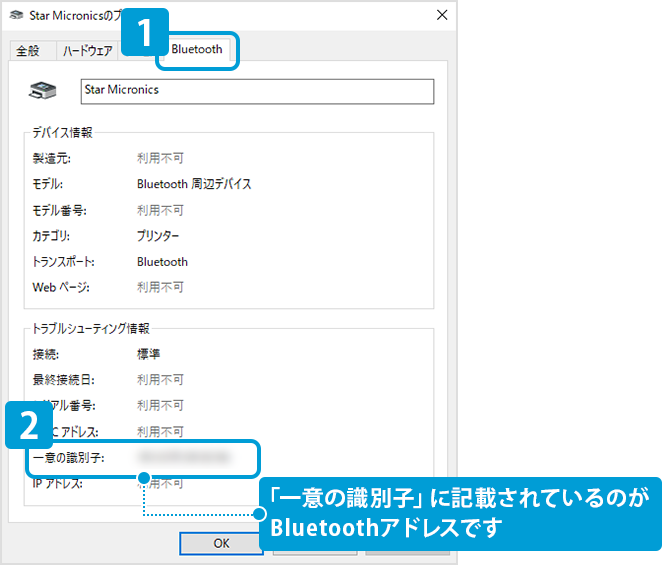Select the 利用不可 value beside Web ページ
The image size is (662, 566).
pyautogui.click(x=160, y=287)
